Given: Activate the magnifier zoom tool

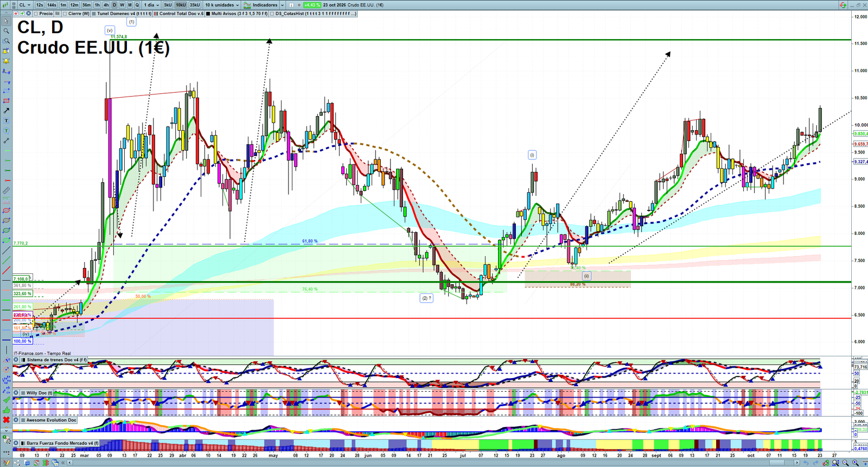Looking at the screenshot, I should (7, 31).
